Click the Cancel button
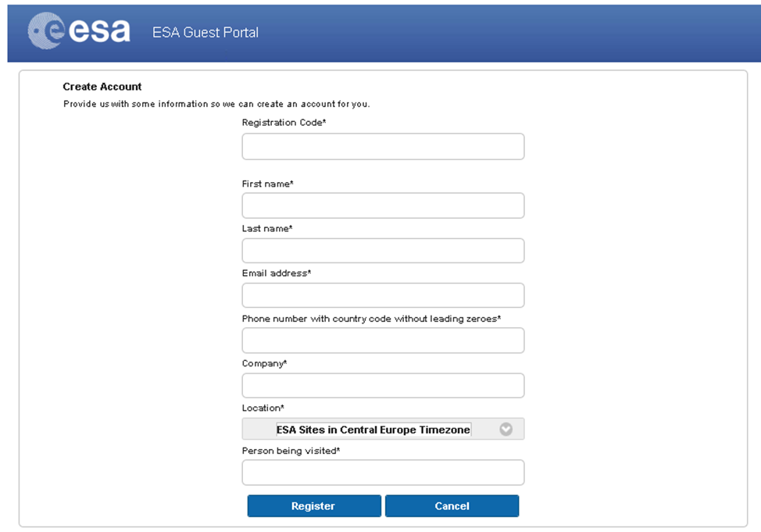Screen dimensions: 761x532 point(452,505)
